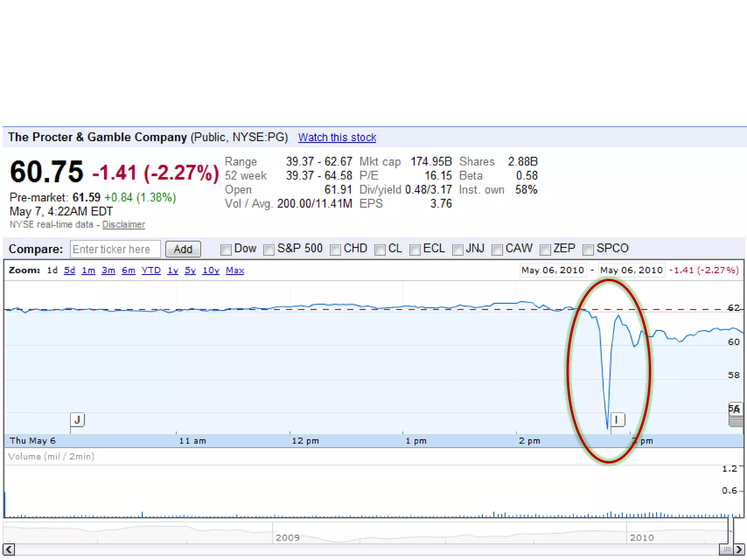Focus the Enter ticker here field
747x560 pixels.
pos(115,249)
